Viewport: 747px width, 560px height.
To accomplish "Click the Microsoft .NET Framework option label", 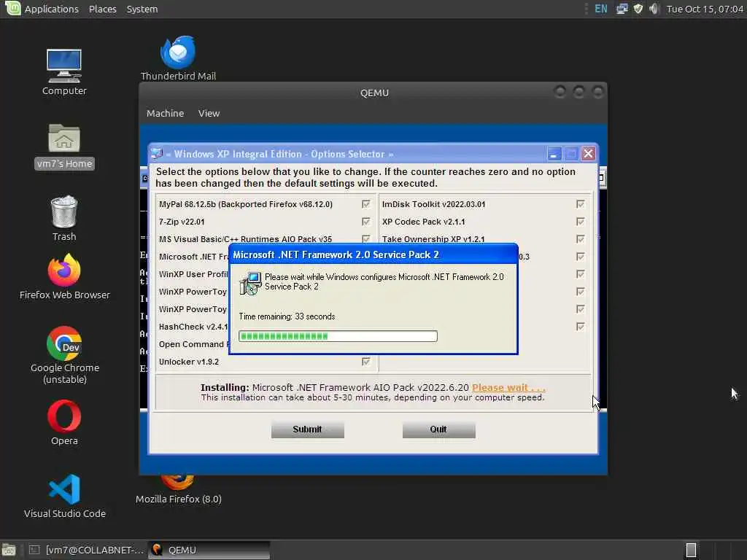I will [193, 257].
